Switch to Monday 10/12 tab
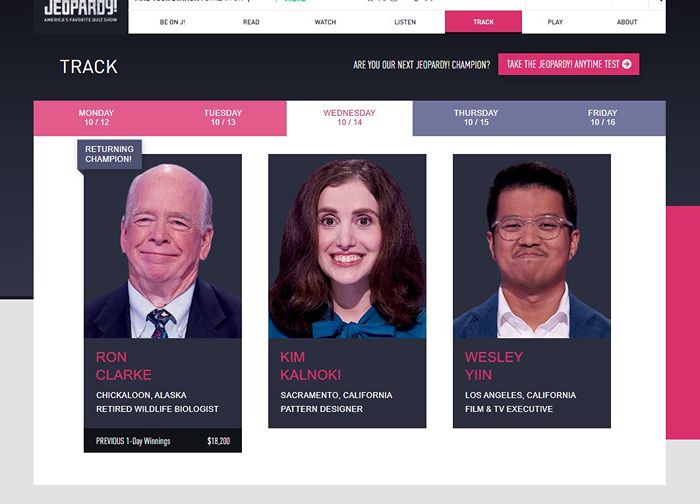Viewport: 700px width, 504px height. click(96, 118)
